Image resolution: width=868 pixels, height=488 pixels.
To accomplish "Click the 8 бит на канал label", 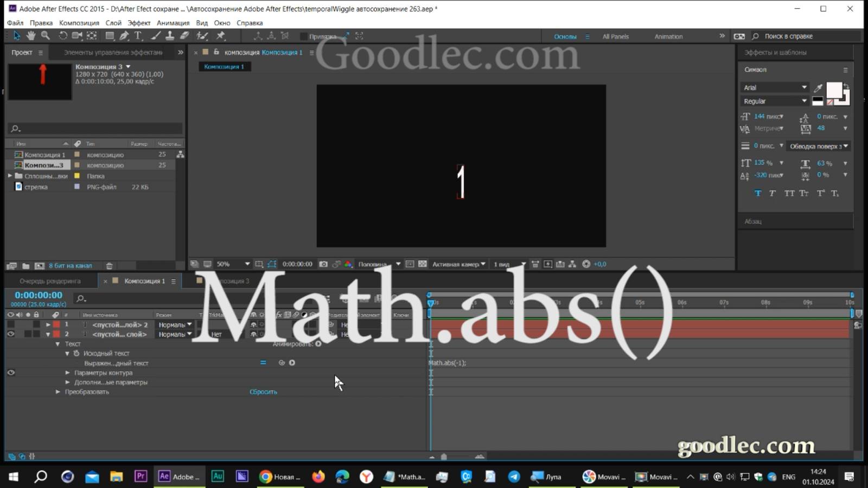I will pos(71,266).
